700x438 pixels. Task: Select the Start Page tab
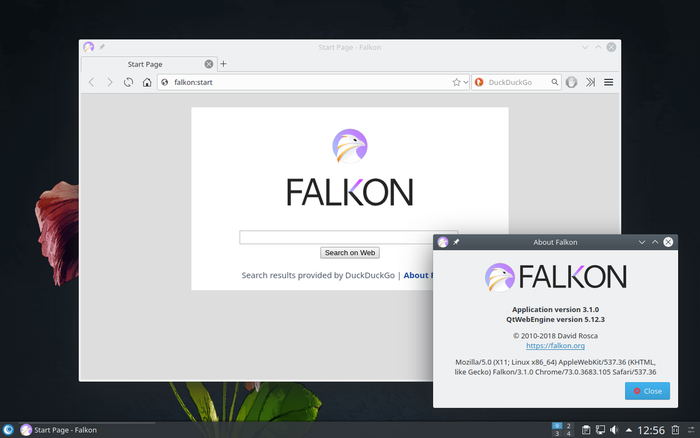tap(145, 64)
